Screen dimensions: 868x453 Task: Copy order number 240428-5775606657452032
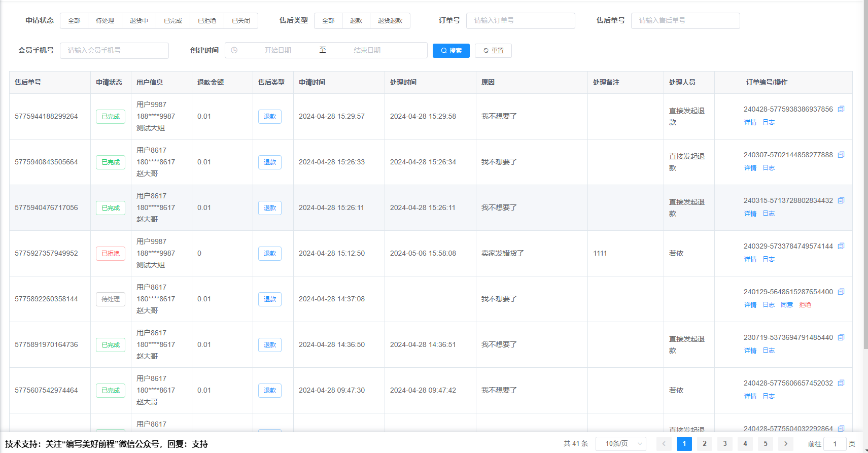pos(841,383)
